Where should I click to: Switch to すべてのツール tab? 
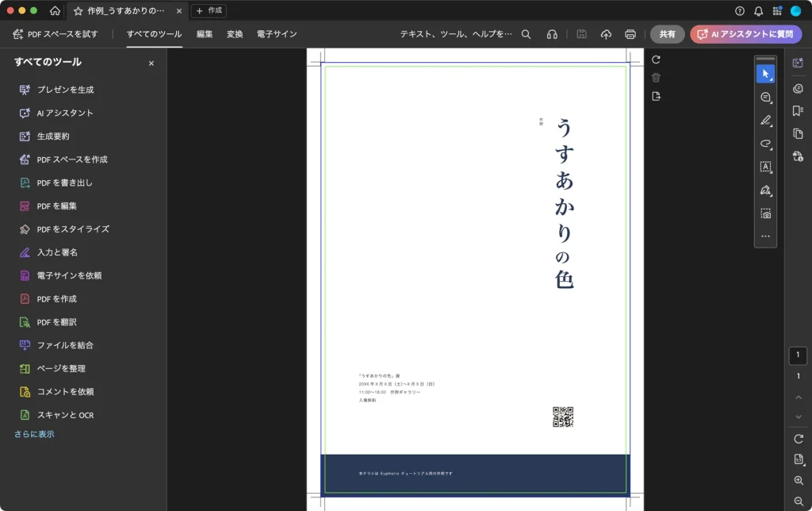[x=155, y=34]
